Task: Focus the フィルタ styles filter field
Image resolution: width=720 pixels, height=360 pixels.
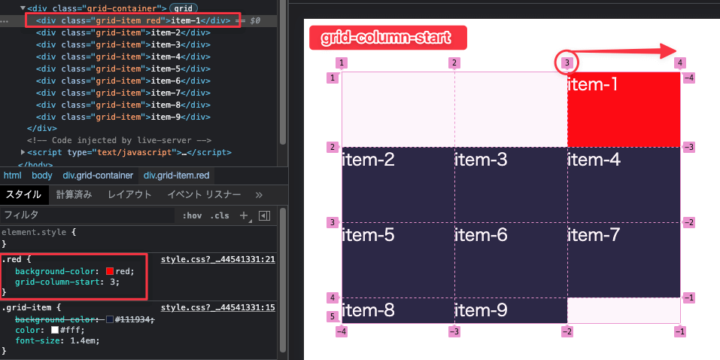Action: (x=87, y=215)
